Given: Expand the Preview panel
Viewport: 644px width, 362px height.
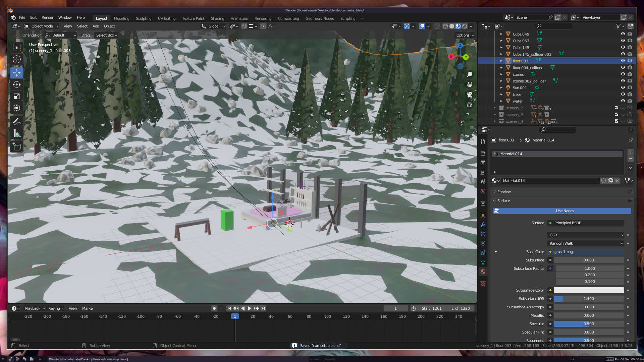Looking at the screenshot, I should [504, 192].
